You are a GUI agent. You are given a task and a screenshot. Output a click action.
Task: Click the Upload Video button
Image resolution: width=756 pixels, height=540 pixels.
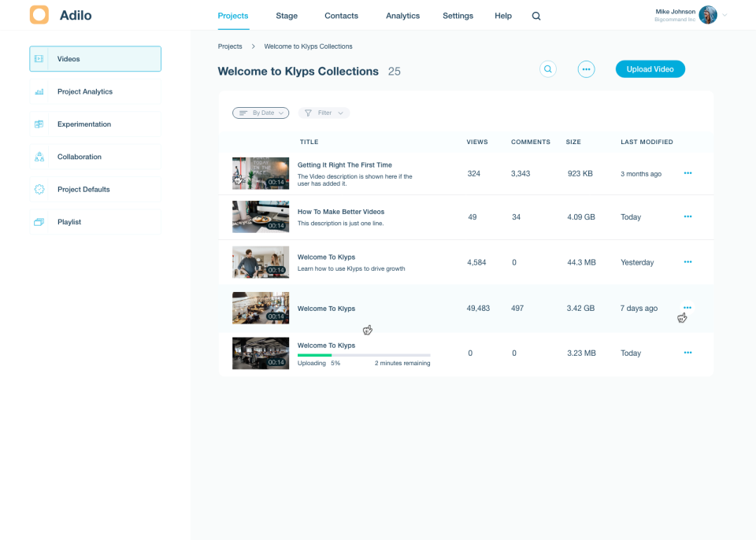point(650,68)
